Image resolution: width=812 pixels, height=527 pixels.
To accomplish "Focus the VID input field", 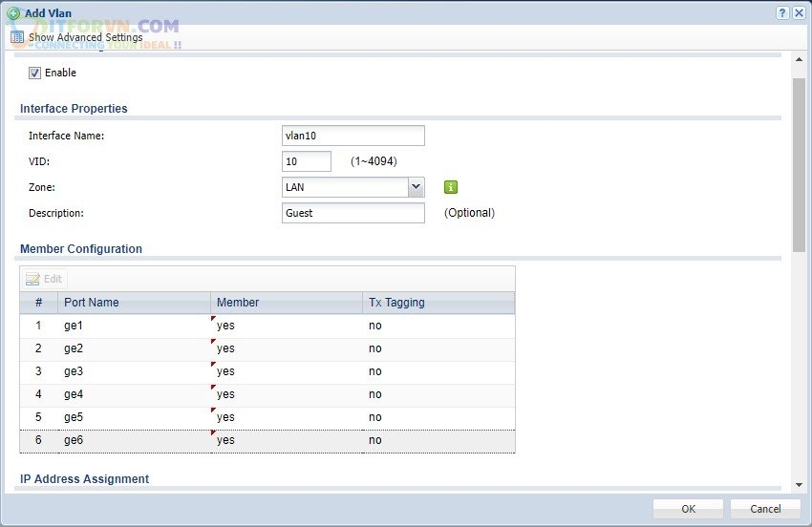I will [307, 161].
